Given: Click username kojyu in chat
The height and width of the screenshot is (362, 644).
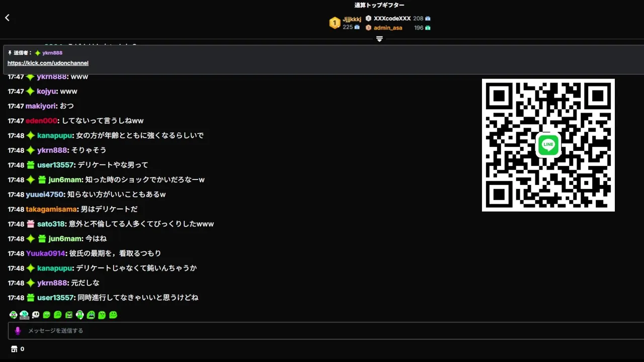Looking at the screenshot, I should [46, 92].
